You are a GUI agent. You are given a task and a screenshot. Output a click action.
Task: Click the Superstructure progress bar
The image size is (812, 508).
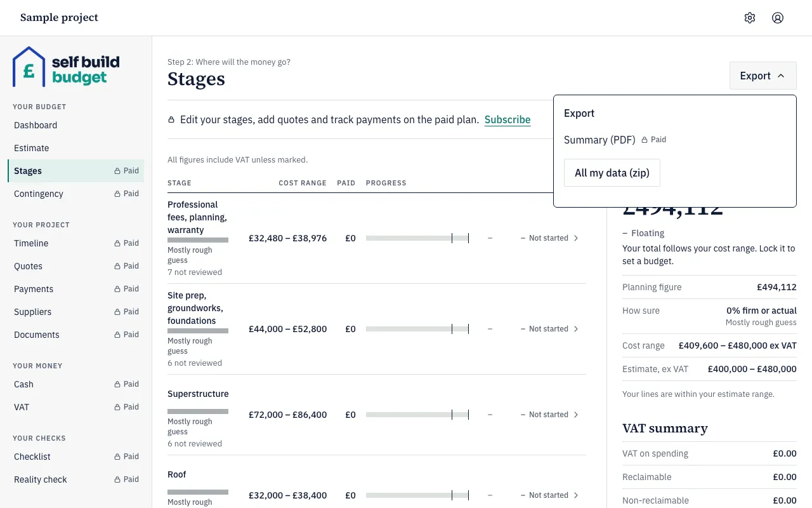pyautogui.click(x=417, y=415)
